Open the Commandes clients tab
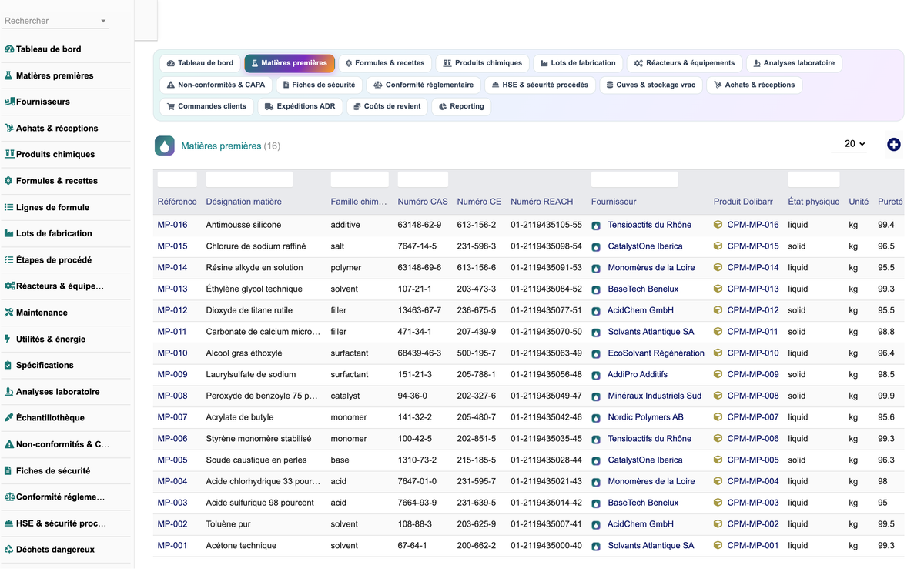This screenshot has width=924, height=572. (206, 106)
